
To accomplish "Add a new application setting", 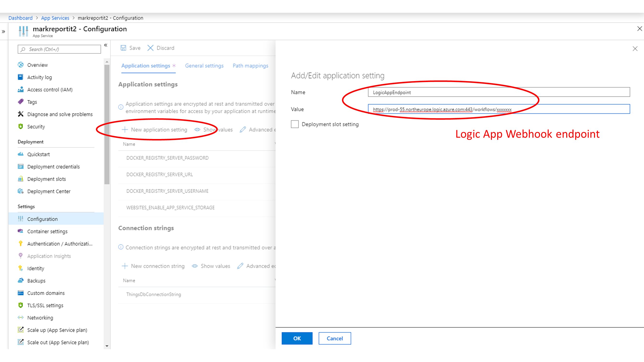I will [155, 130].
